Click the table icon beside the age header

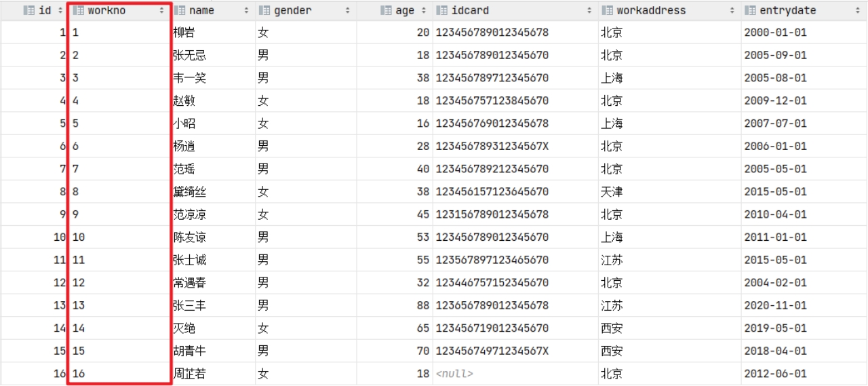click(x=386, y=10)
